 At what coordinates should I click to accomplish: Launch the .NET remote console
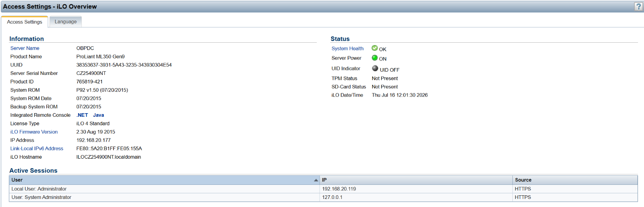(82, 115)
